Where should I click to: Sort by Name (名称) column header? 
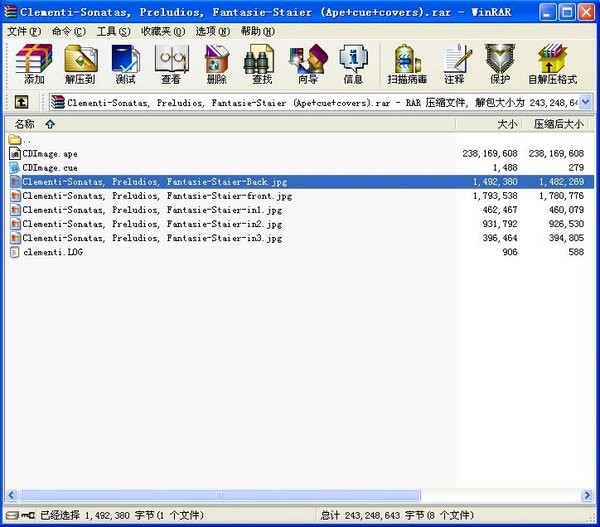(230, 124)
